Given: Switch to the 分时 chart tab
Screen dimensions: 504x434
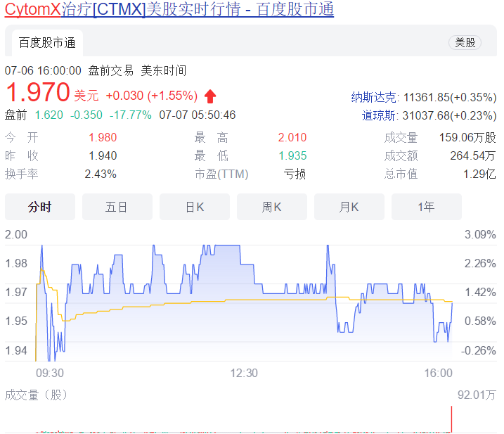Looking at the screenshot, I should (x=40, y=207).
